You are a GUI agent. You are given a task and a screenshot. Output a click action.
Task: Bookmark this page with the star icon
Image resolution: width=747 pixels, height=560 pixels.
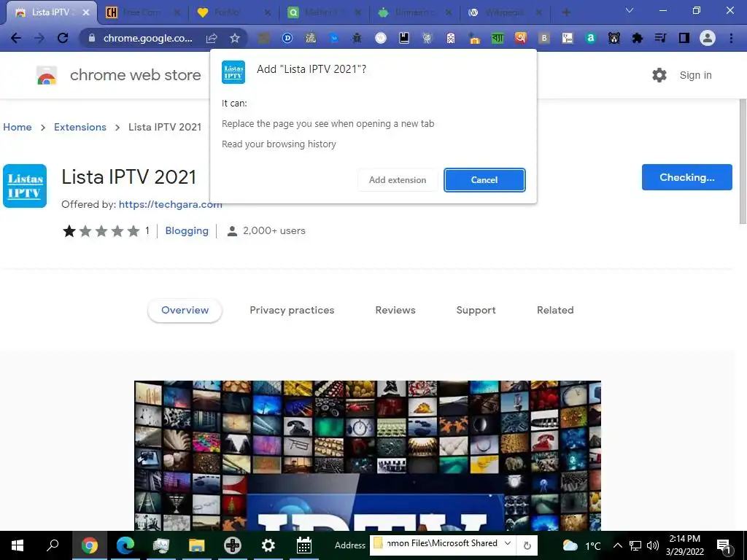(235, 38)
